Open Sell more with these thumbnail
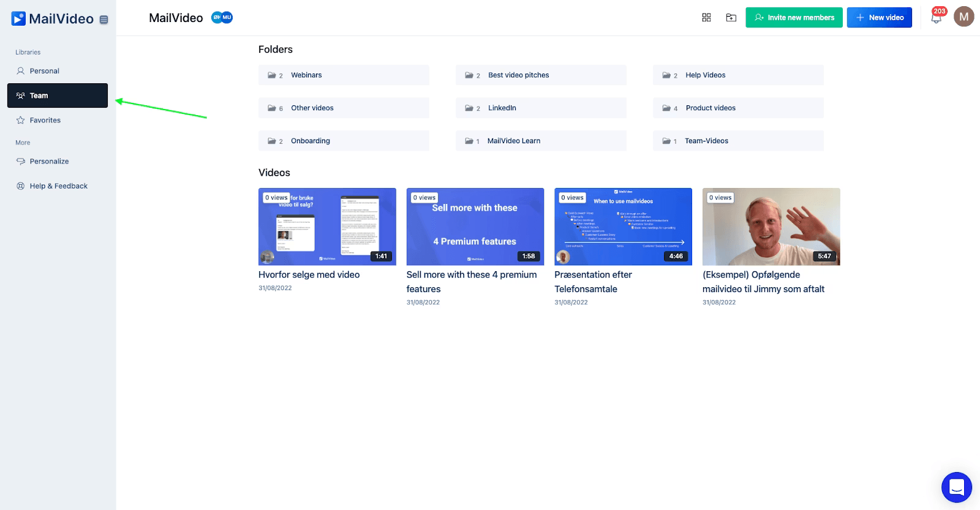980x510 pixels. (x=475, y=227)
